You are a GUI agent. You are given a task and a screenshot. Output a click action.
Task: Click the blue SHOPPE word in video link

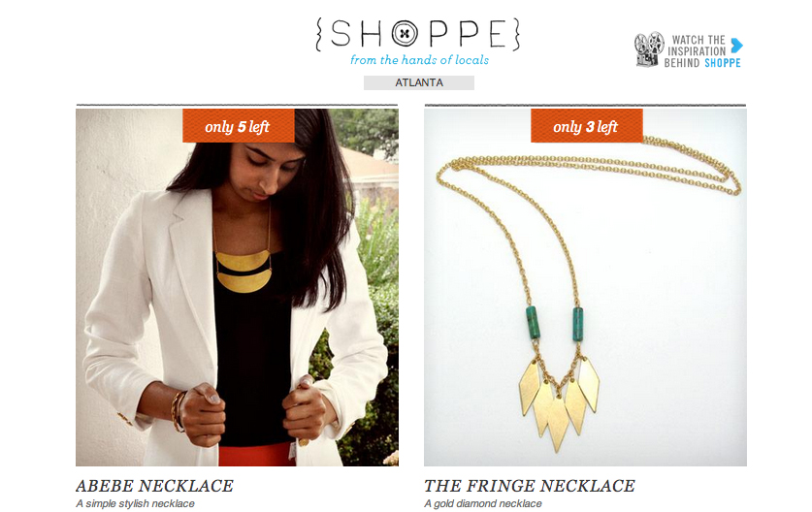(x=723, y=63)
